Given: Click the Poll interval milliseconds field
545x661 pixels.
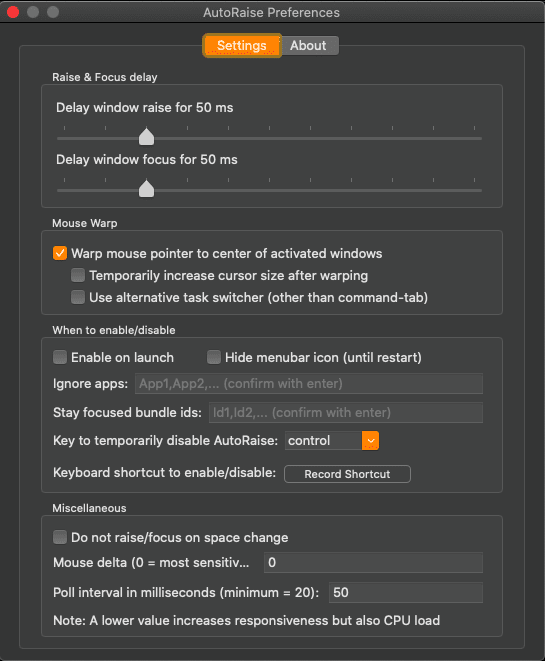Looking at the screenshot, I should (x=406, y=592).
